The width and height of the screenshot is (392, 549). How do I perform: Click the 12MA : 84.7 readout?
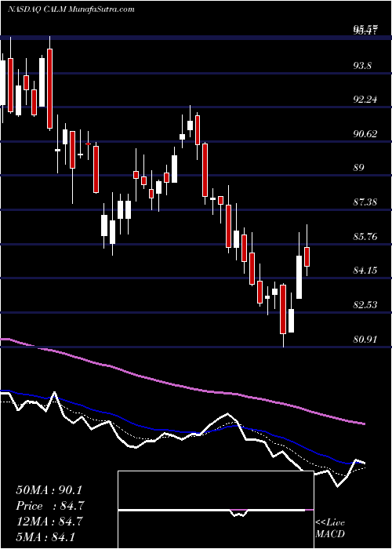[49, 522]
